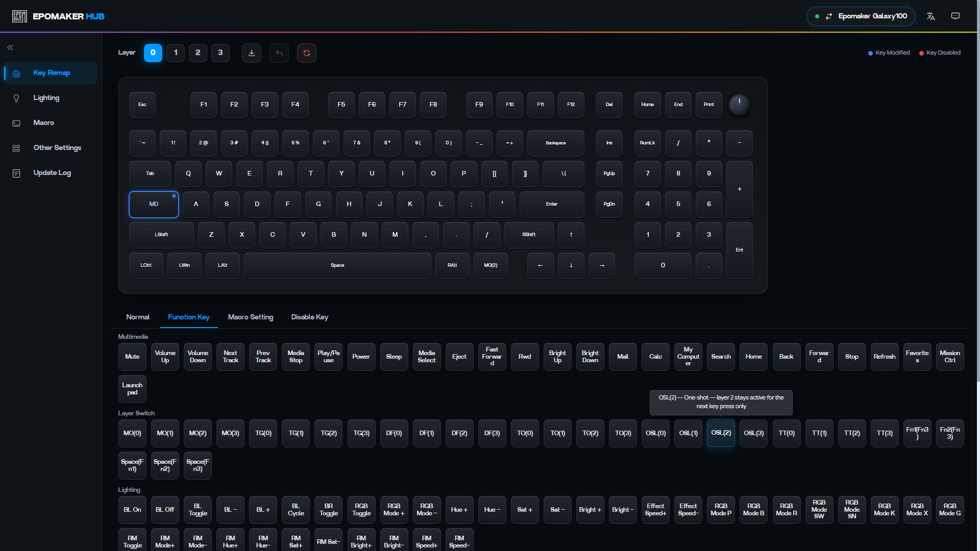This screenshot has height=551, width=980.
Task: Choose the Volume Up function
Action: click(x=165, y=357)
